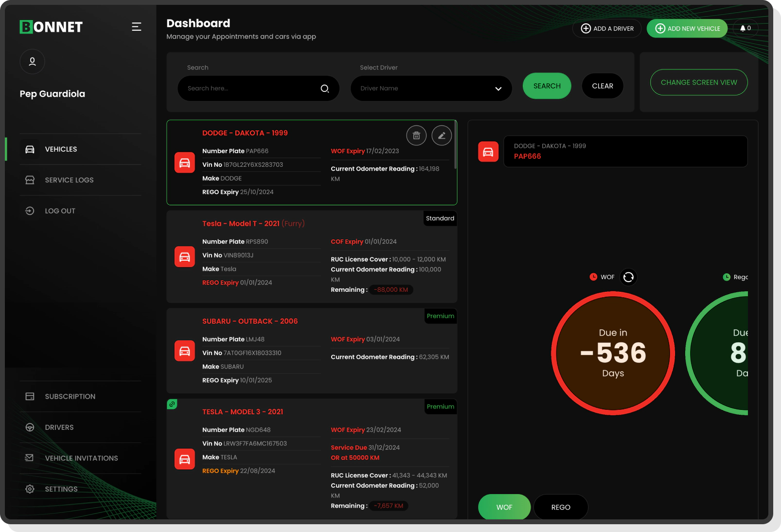Open Subscription from the sidebar
Screen dimensions: 781x532
(x=70, y=396)
